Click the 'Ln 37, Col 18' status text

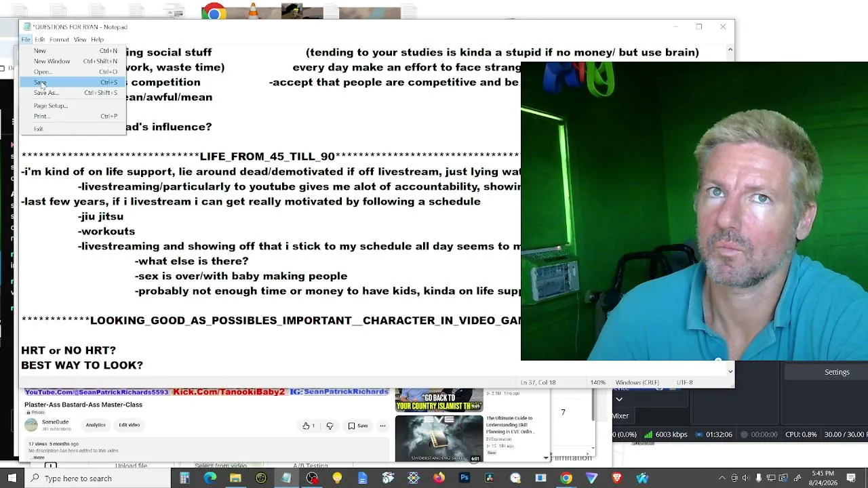click(538, 382)
